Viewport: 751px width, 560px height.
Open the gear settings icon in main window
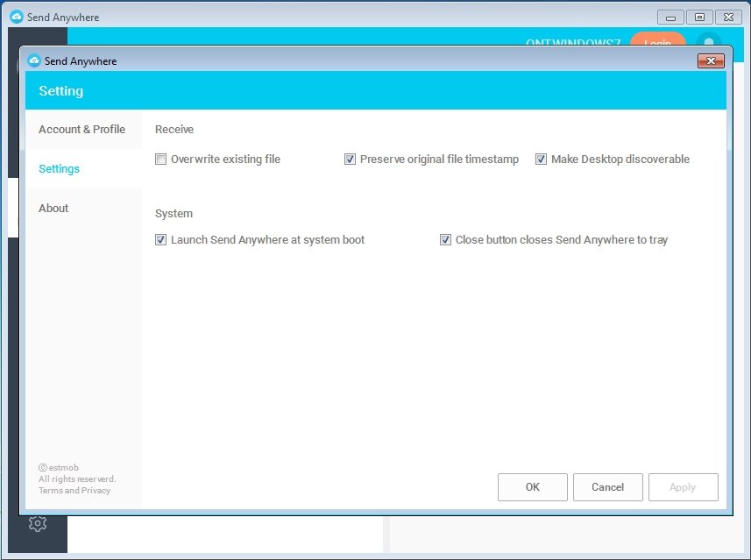coord(38,523)
